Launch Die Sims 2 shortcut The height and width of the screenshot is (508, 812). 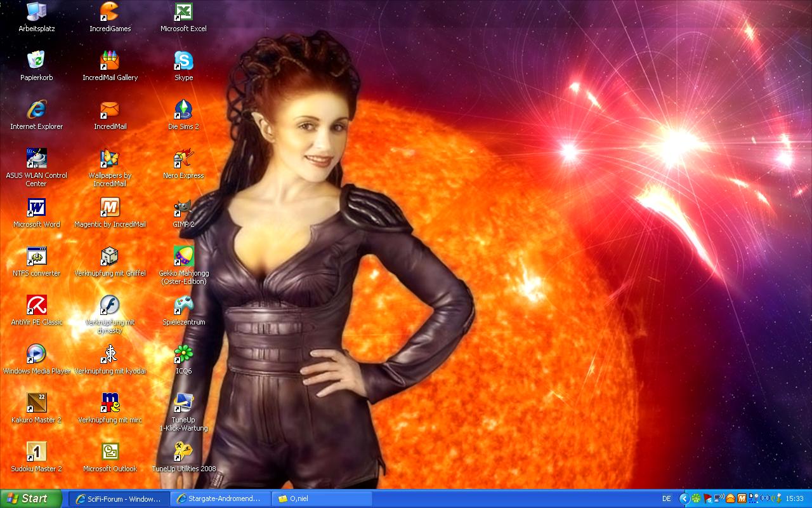(183, 110)
